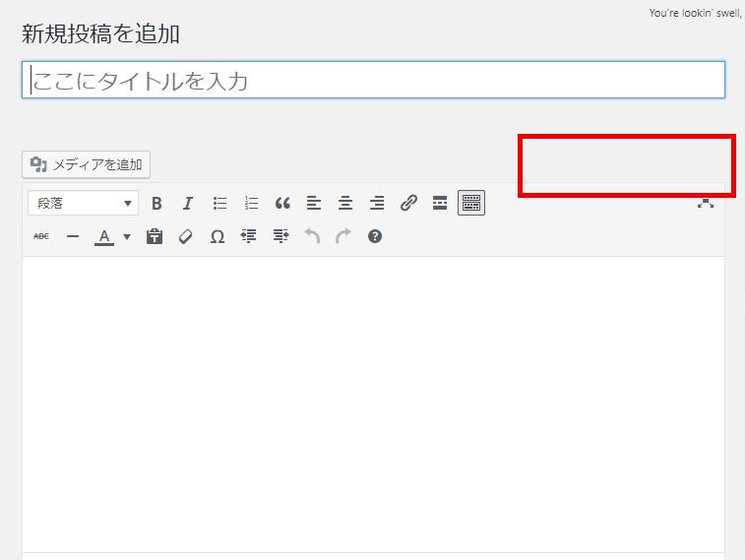This screenshot has height=560, width=745.
Task: Apply the current text color (A)
Action: 104,237
